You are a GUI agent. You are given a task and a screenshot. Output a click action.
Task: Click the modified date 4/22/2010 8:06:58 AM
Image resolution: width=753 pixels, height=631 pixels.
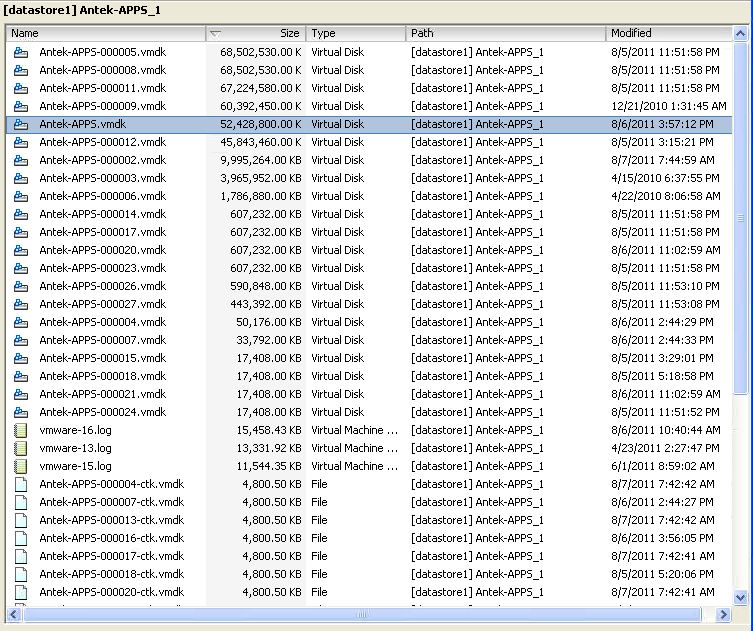tap(666, 196)
